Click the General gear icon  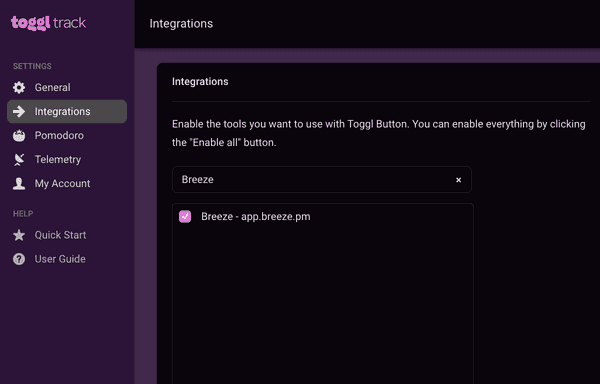click(19, 88)
